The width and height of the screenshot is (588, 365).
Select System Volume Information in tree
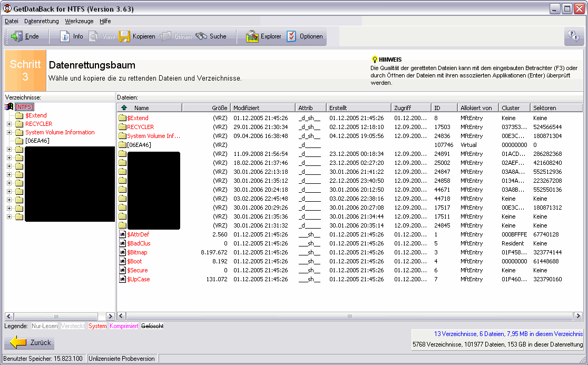tap(60, 132)
